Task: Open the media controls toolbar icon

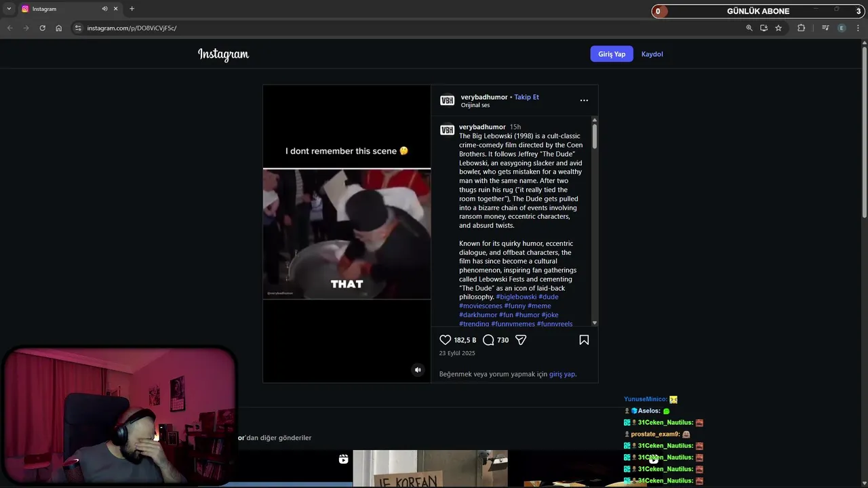Action: pos(825,28)
